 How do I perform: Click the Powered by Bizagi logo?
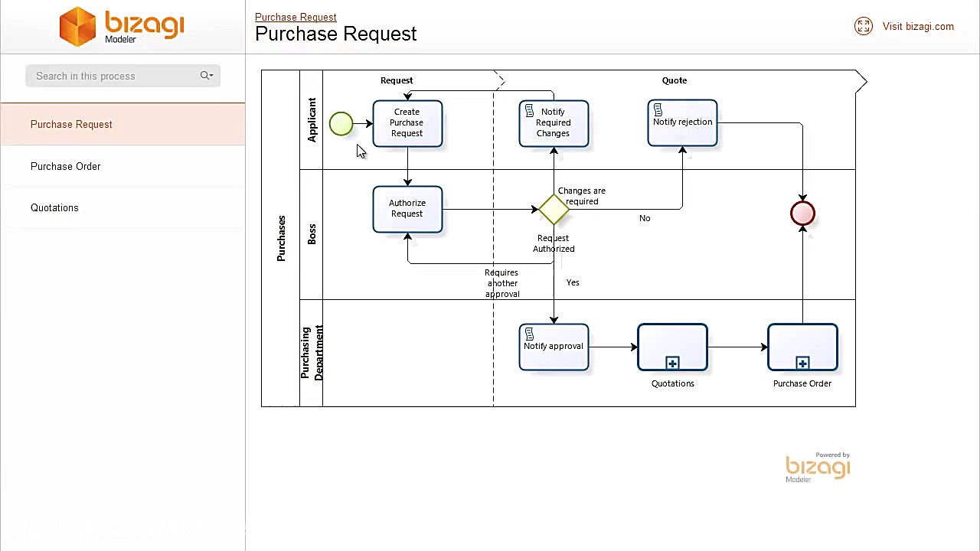(818, 468)
